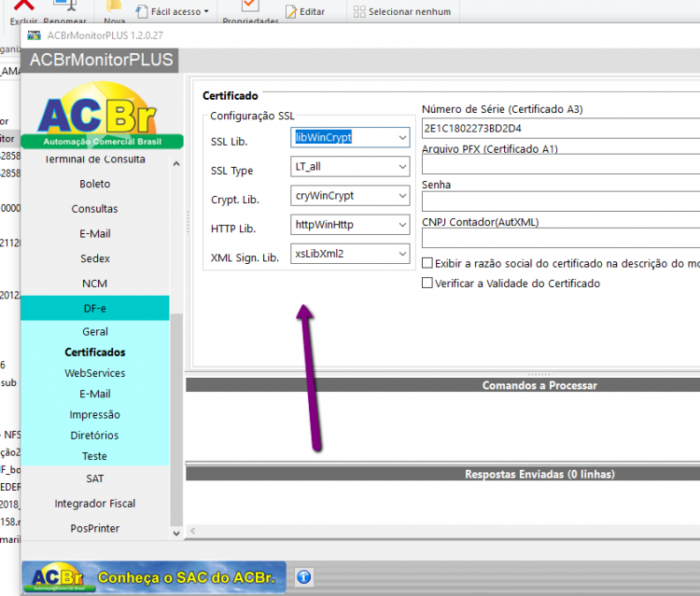Open the Conheça o SAC do ACBr banner
Image resolution: width=700 pixels, height=596 pixels.
(154, 577)
